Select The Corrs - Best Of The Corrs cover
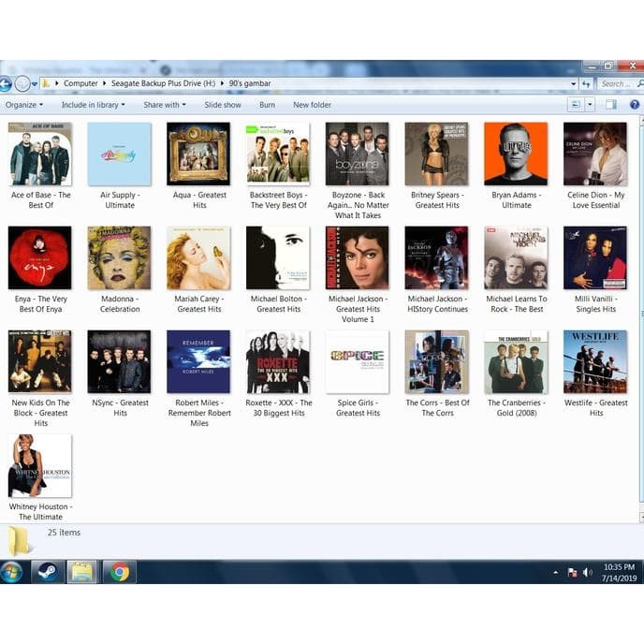Image resolution: width=644 pixels, height=644 pixels. click(x=436, y=362)
